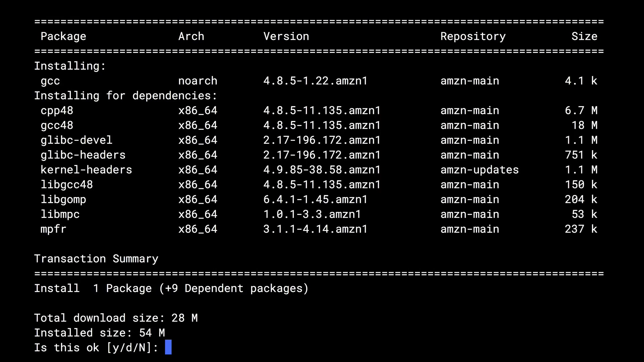Click the 'Size' column header

pyautogui.click(x=584, y=36)
